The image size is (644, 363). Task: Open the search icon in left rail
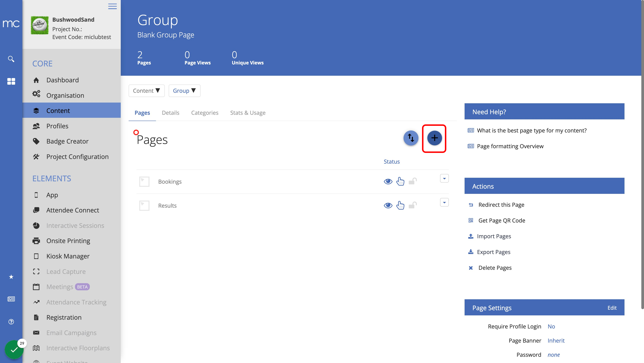[11, 59]
